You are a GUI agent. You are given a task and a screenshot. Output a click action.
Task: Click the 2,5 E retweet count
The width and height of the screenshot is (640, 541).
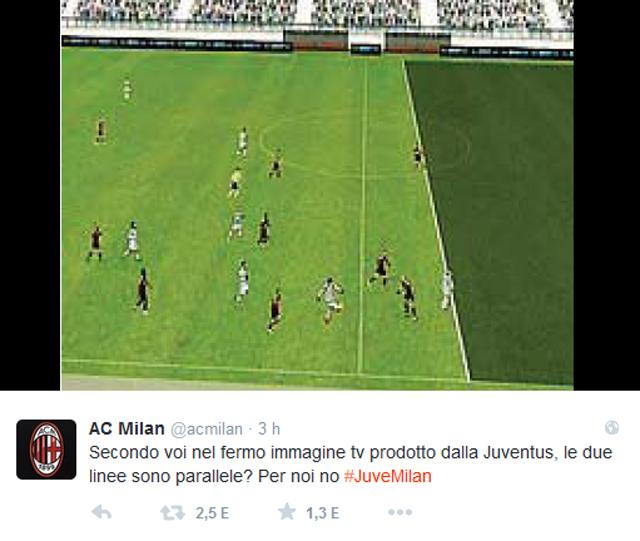(x=212, y=513)
